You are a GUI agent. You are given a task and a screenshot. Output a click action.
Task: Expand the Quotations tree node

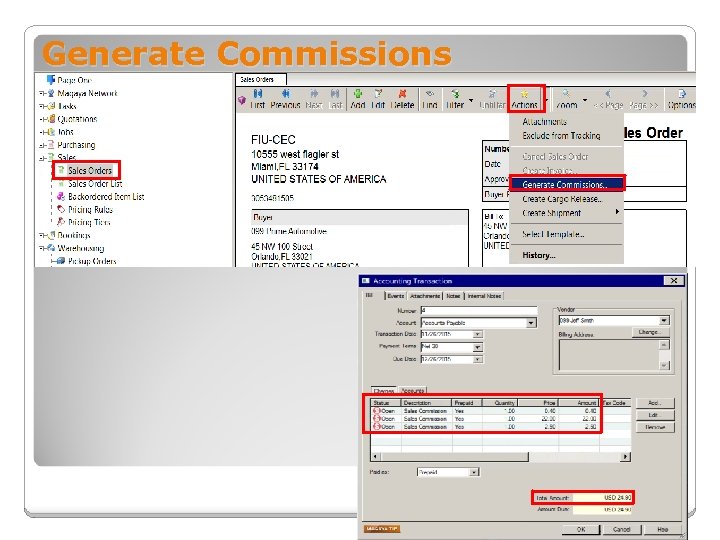click(42, 119)
